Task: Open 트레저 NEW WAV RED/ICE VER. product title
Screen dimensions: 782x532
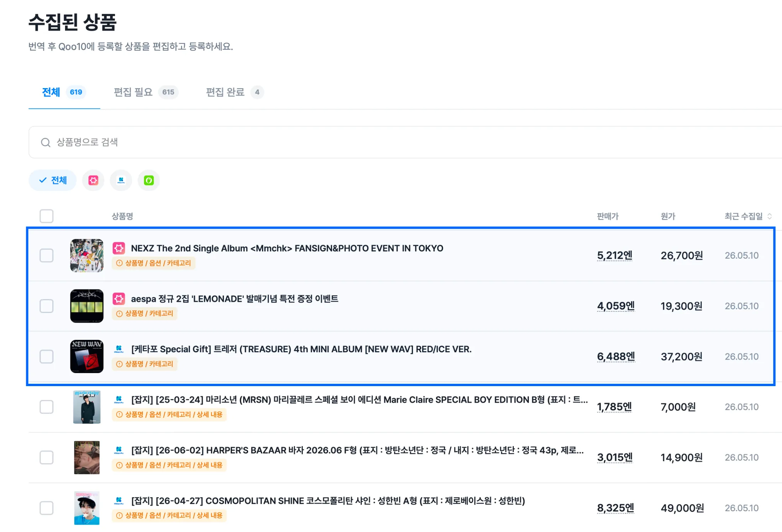Action: [301, 349]
